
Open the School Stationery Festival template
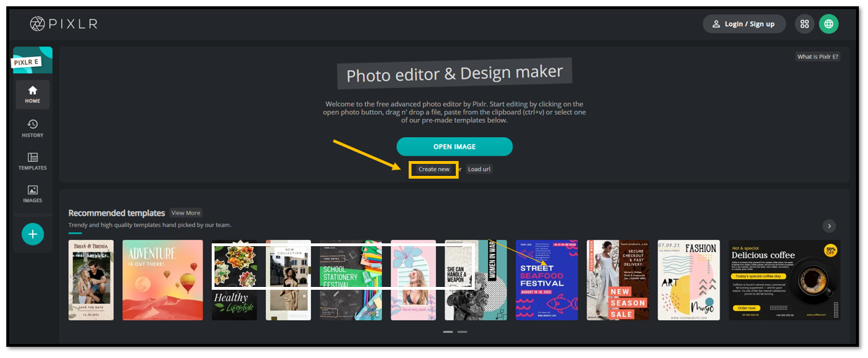tap(351, 280)
